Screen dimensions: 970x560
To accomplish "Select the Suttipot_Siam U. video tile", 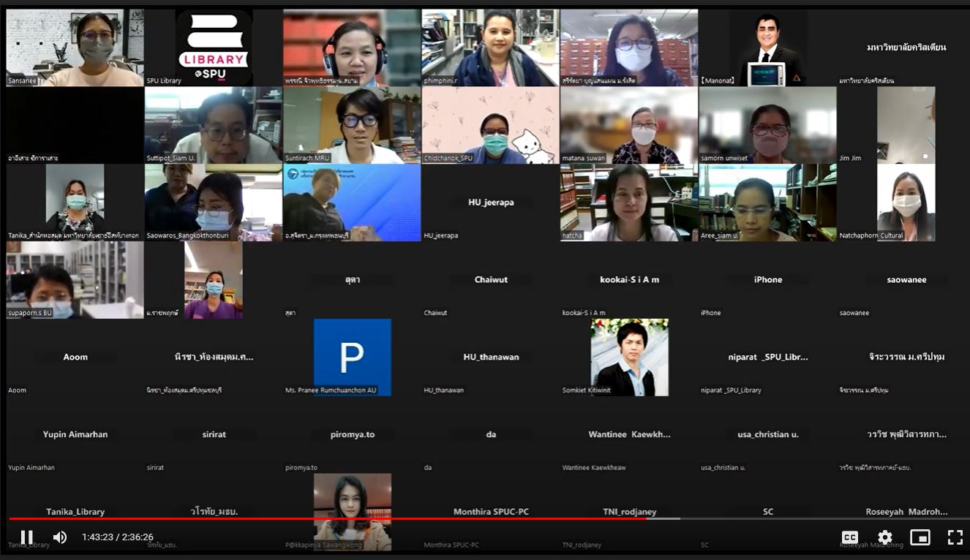I will (214, 124).
